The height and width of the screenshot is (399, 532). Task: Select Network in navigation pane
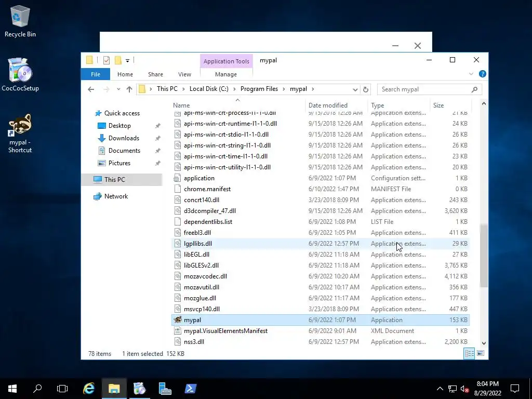click(116, 196)
